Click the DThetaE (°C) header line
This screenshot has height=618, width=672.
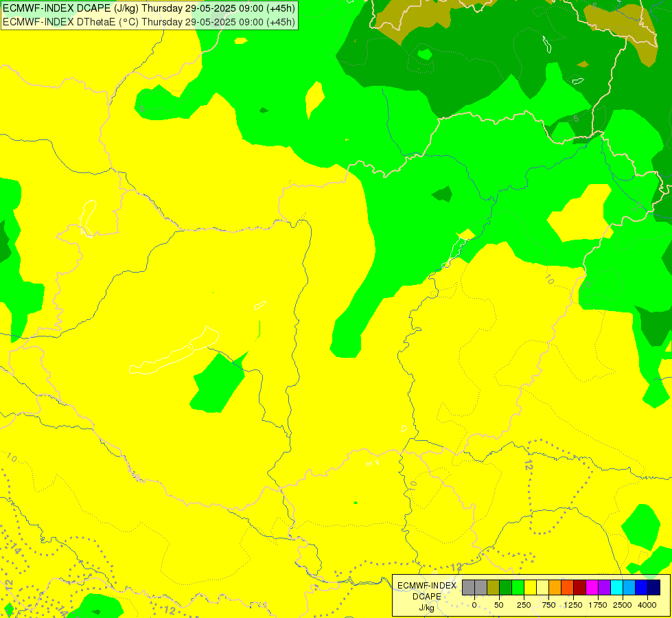149,22
